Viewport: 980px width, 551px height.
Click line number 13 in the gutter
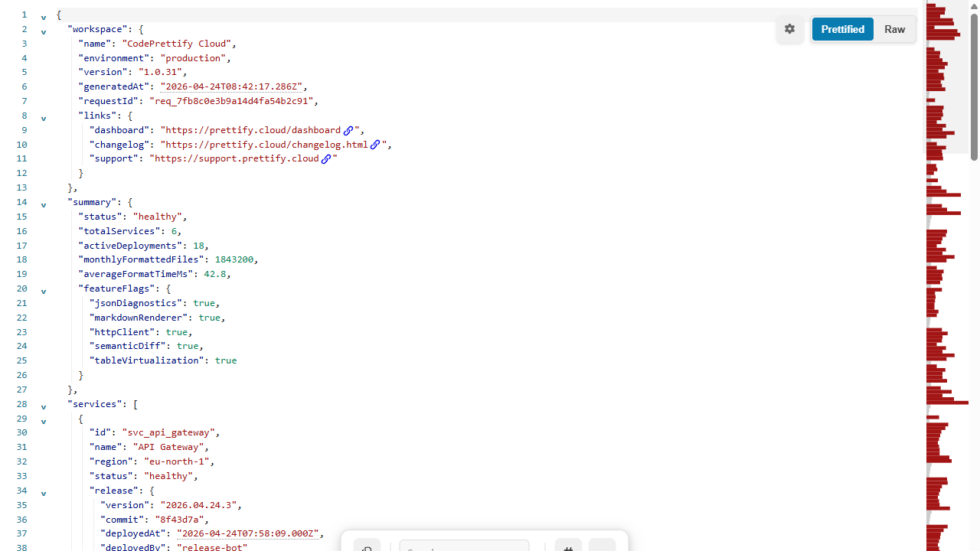[21, 187]
